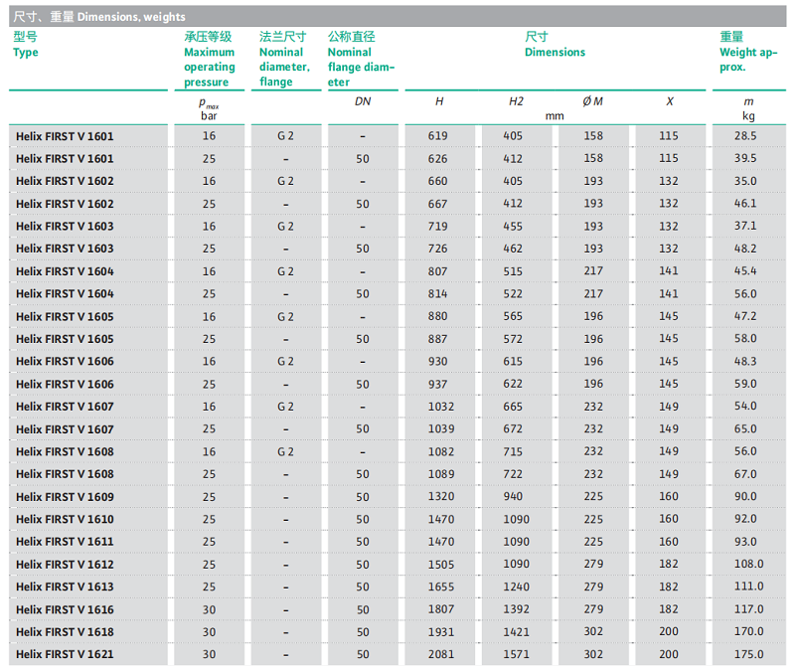This screenshot has height=672, width=795.
Task: Click weight value '117.0'
Action: 749,609
